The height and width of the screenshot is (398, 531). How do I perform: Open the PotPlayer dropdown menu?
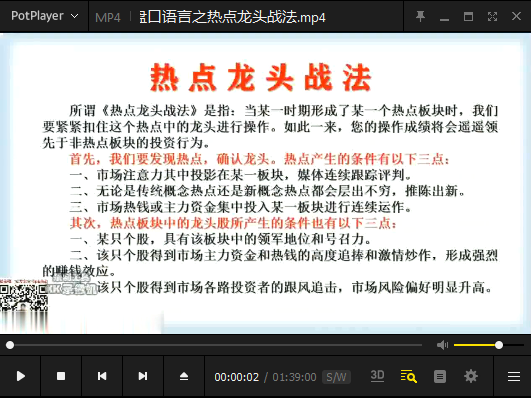tap(45, 16)
